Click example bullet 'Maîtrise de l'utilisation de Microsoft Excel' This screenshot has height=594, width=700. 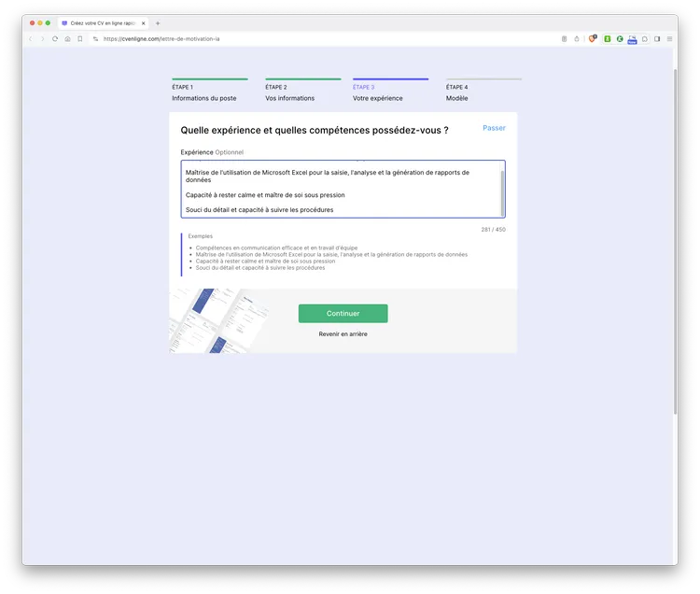331,255
